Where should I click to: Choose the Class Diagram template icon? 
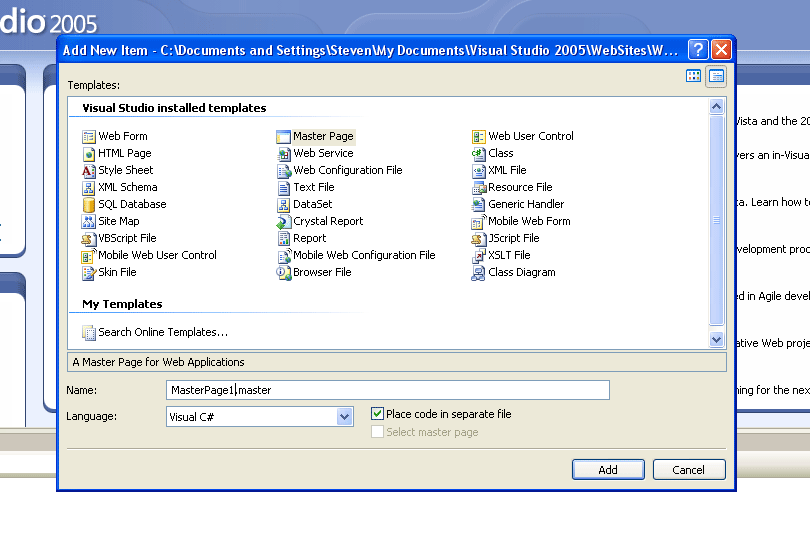coord(479,273)
